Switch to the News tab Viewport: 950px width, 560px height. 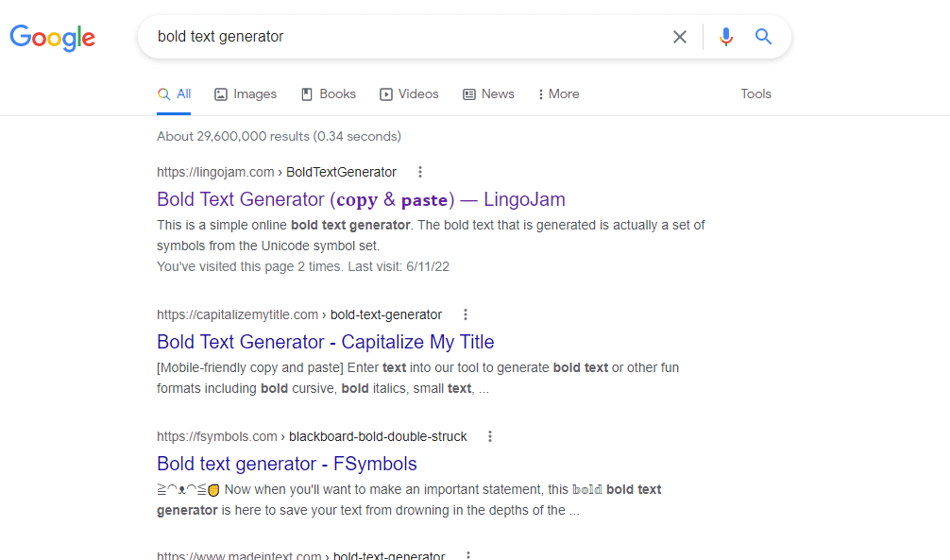488,93
